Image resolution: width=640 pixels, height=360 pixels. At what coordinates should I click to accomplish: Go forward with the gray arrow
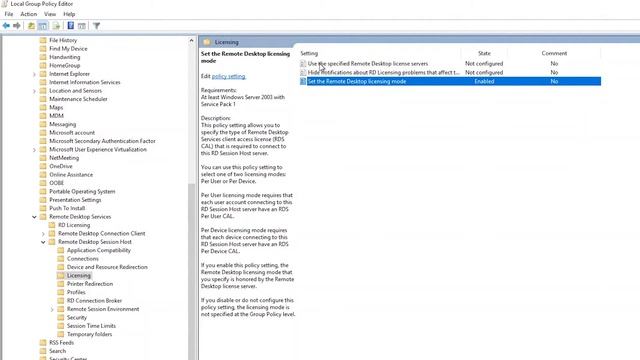(17, 26)
